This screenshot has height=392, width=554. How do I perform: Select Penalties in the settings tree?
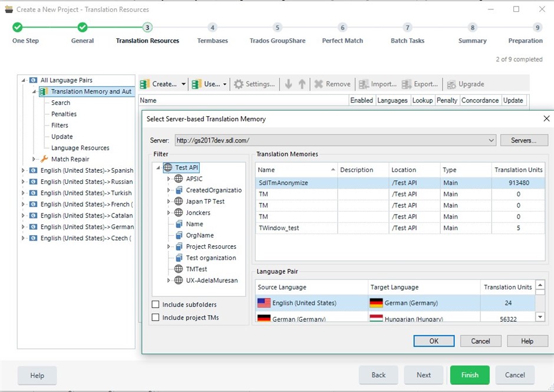tap(64, 114)
